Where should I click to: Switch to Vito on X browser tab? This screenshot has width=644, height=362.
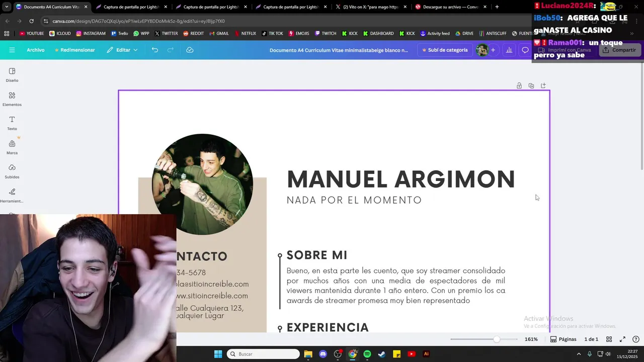[x=371, y=7]
